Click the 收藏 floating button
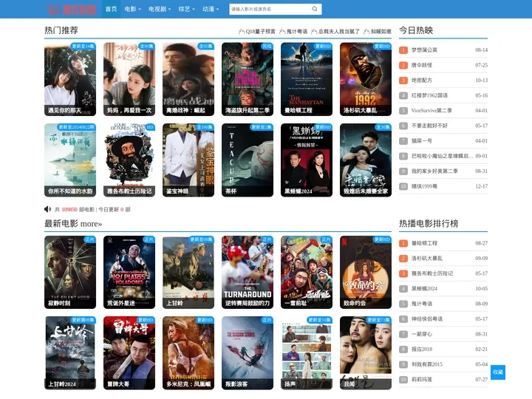 point(498,372)
